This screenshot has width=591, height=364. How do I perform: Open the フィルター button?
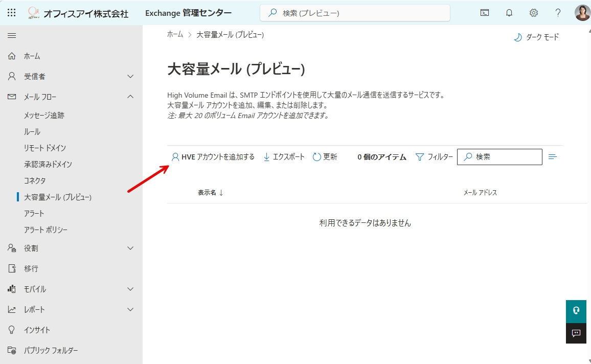point(434,157)
